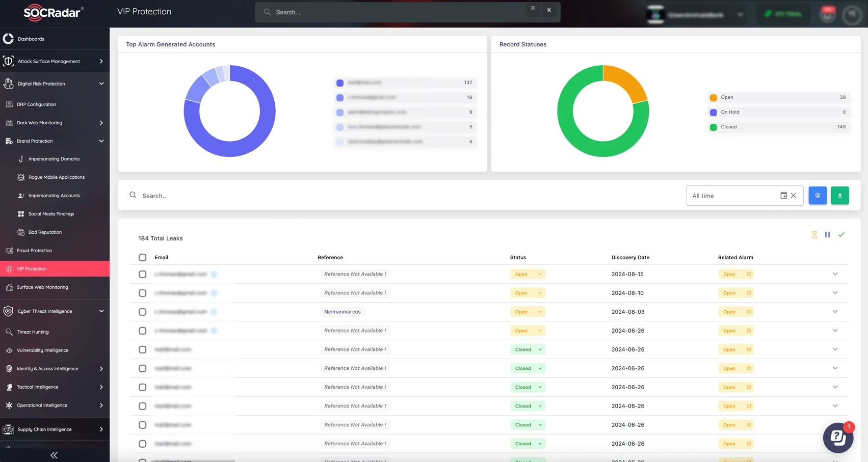The image size is (868, 462).
Task: Collapse Brand Protection menu chevron
Action: pyautogui.click(x=101, y=141)
